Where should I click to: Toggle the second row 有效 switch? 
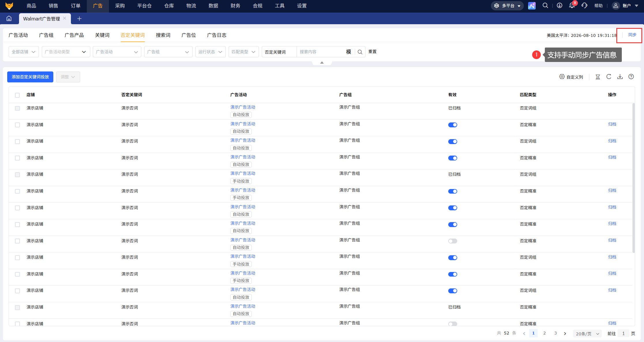[x=453, y=125]
